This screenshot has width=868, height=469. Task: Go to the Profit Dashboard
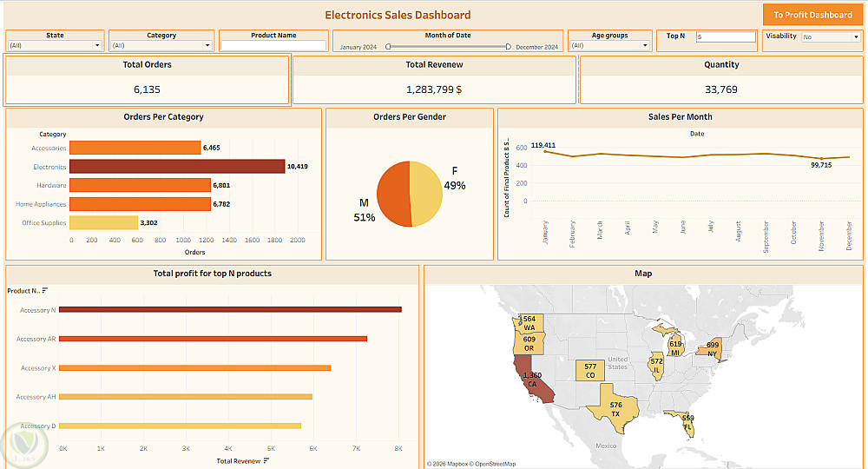pyautogui.click(x=812, y=15)
